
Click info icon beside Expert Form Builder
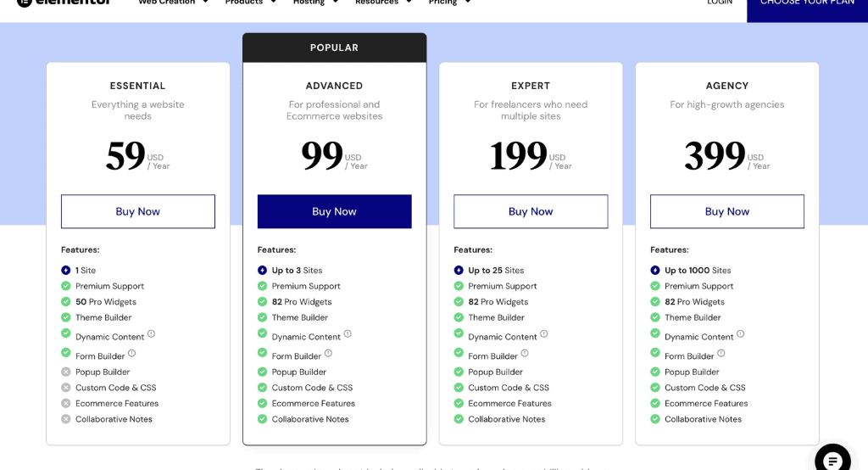coord(525,353)
